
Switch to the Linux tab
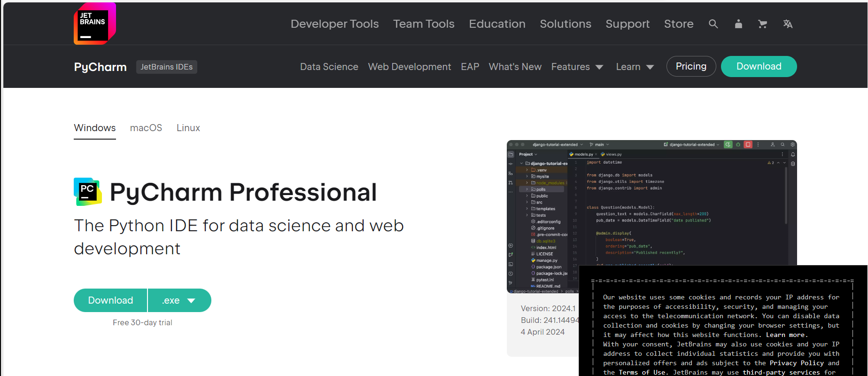pos(188,128)
